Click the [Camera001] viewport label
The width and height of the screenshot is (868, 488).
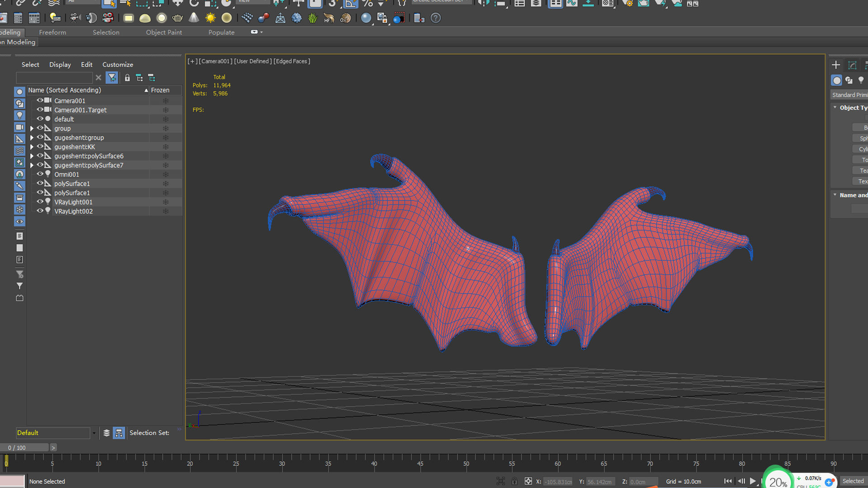pyautogui.click(x=216, y=61)
